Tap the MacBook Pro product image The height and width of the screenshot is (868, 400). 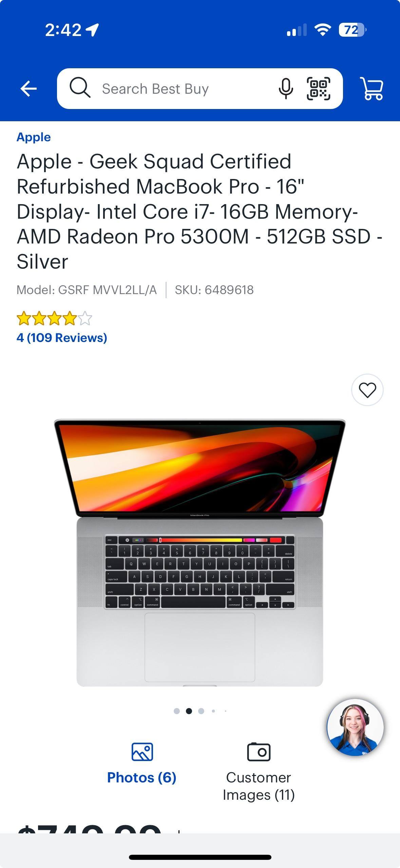pos(200,553)
